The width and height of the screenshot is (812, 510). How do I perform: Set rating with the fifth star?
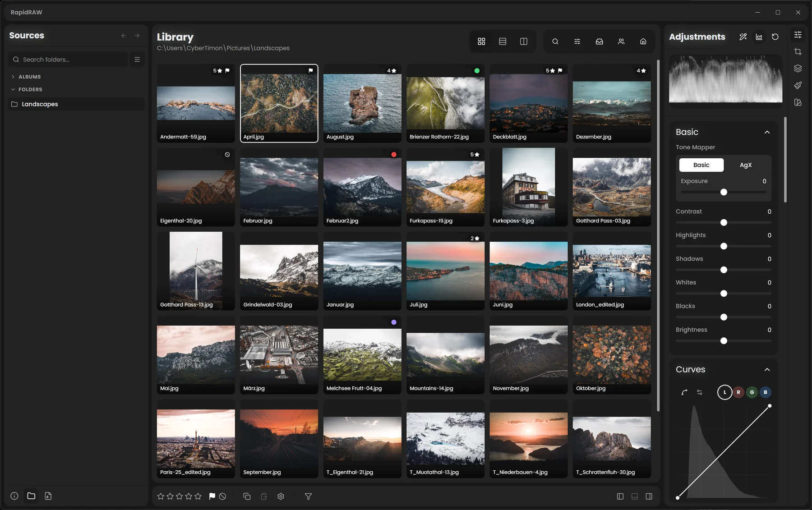pyautogui.click(x=198, y=496)
